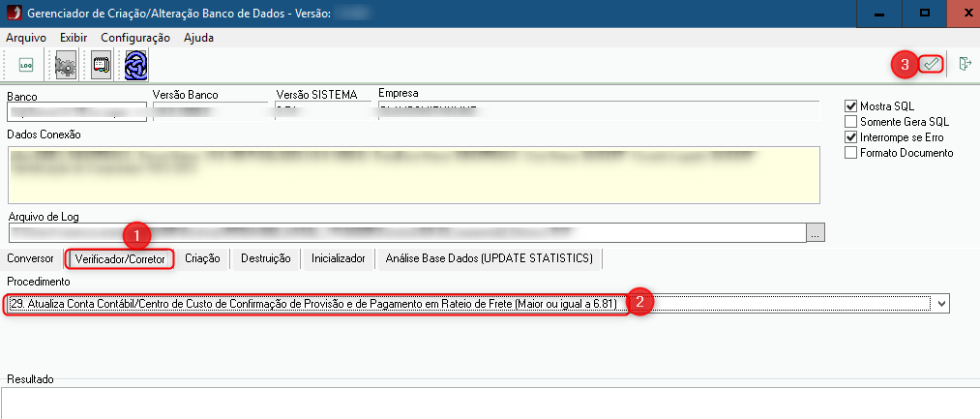The height and width of the screenshot is (419, 980).
Task: Select the Análise Base Dados tab
Action: coord(490,258)
